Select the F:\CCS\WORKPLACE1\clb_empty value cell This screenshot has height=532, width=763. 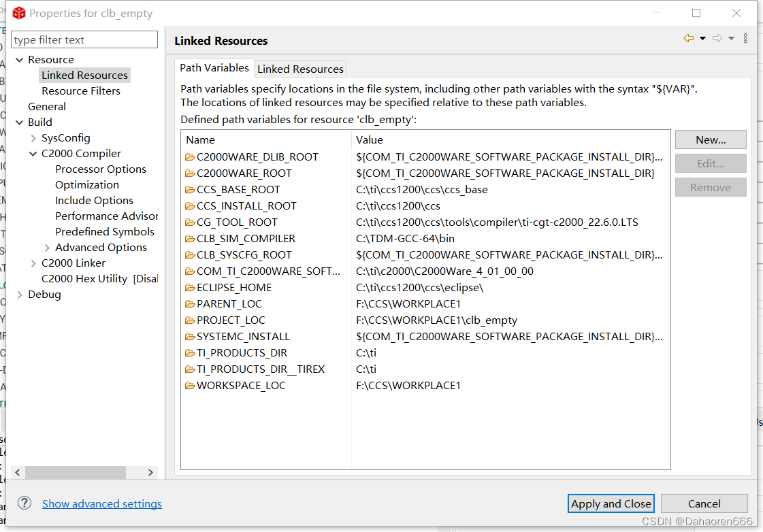tap(436, 320)
